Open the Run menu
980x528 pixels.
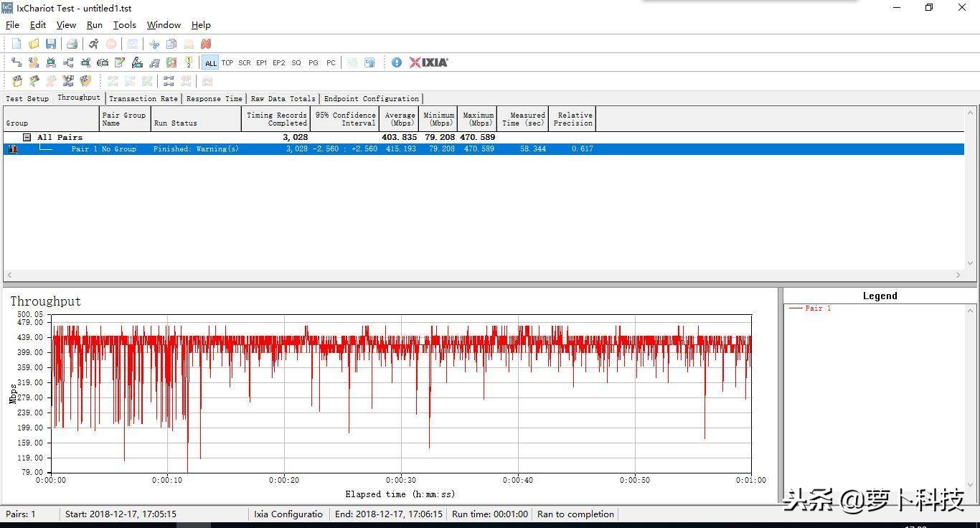pos(94,25)
